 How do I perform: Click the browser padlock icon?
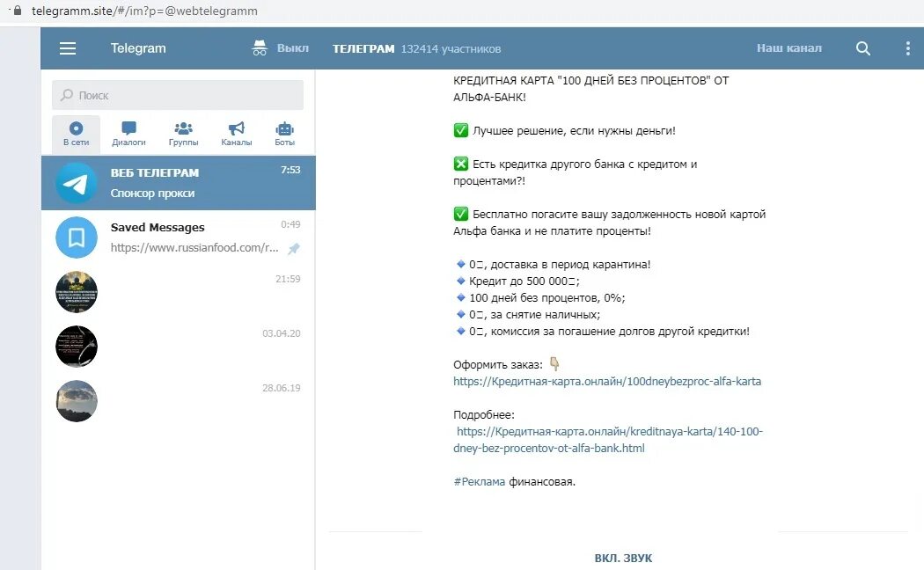(18, 10)
